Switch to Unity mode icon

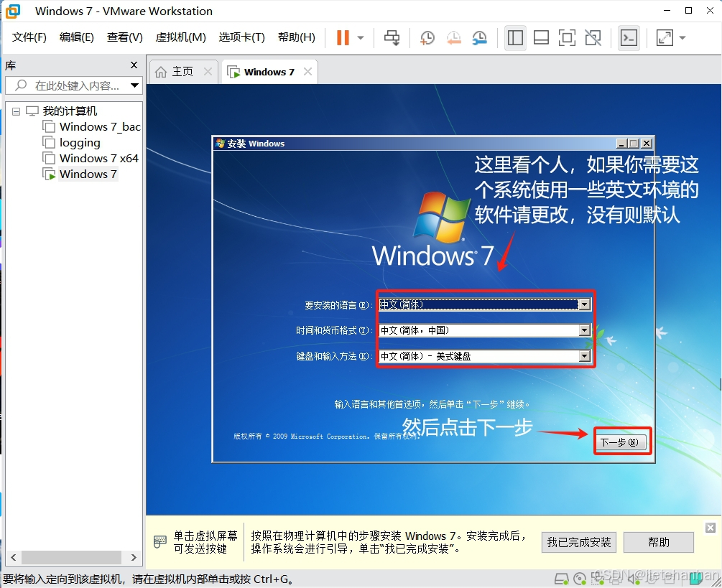coord(593,38)
